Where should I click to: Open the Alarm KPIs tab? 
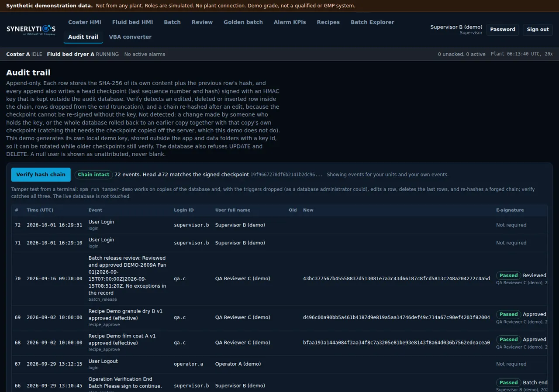pyautogui.click(x=290, y=22)
